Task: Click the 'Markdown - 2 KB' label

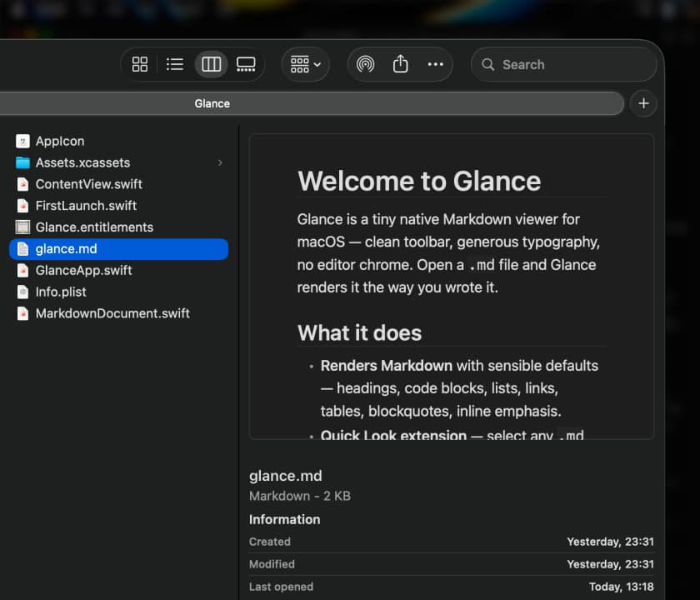Action: point(300,496)
